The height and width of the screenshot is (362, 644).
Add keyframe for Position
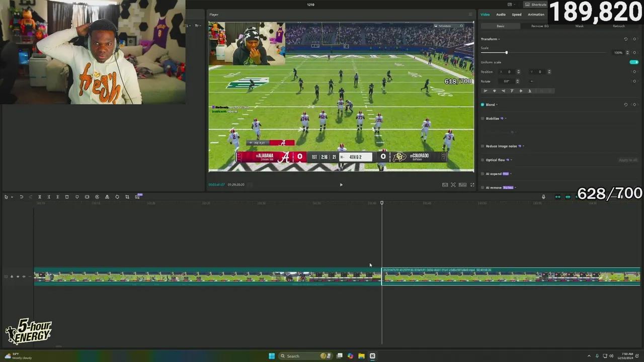(x=634, y=71)
